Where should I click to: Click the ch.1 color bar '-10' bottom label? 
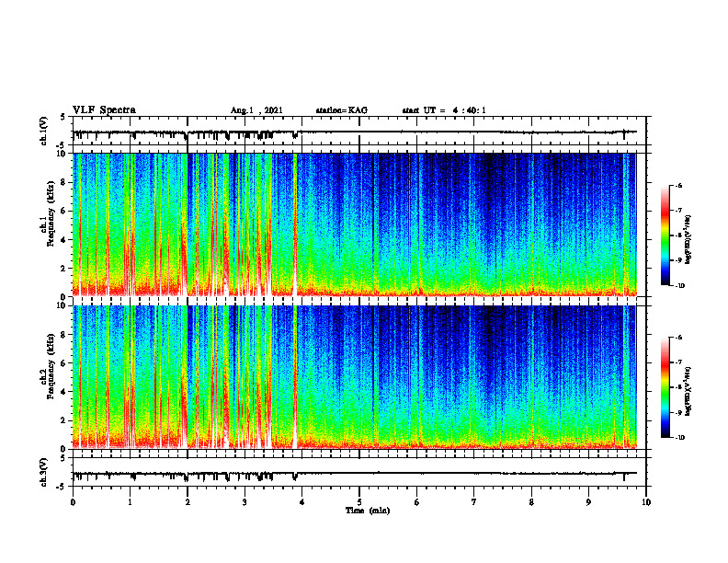point(679,286)
